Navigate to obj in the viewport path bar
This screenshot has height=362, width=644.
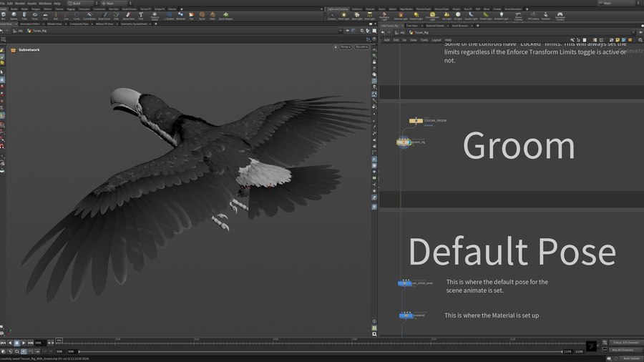[x=18, y=31]
